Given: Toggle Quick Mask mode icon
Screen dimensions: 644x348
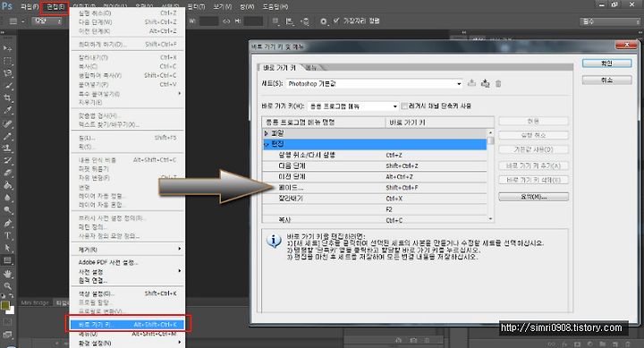Looking at the screenshot, I should pos(7,322).
